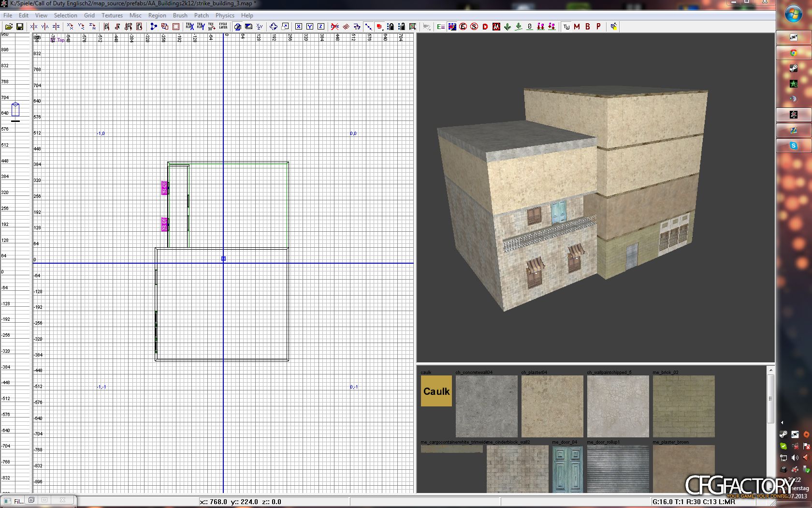812x508 pixels.
Task: Toggle the crossed-out E filter button
Action: [x=463, y=27]
